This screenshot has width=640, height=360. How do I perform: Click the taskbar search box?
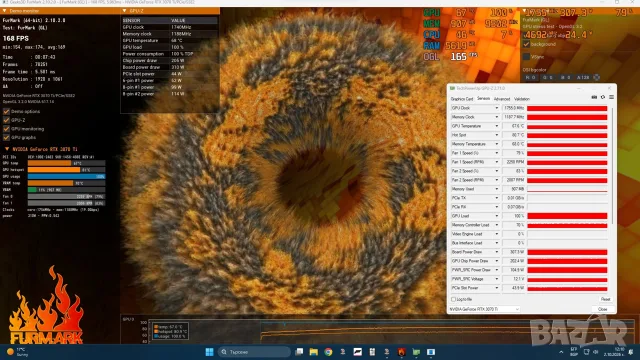point(254,352)
